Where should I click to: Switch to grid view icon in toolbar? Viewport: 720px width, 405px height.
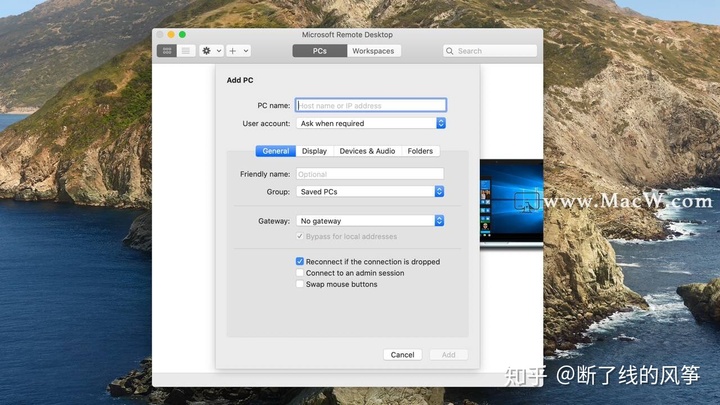point(167,50)
